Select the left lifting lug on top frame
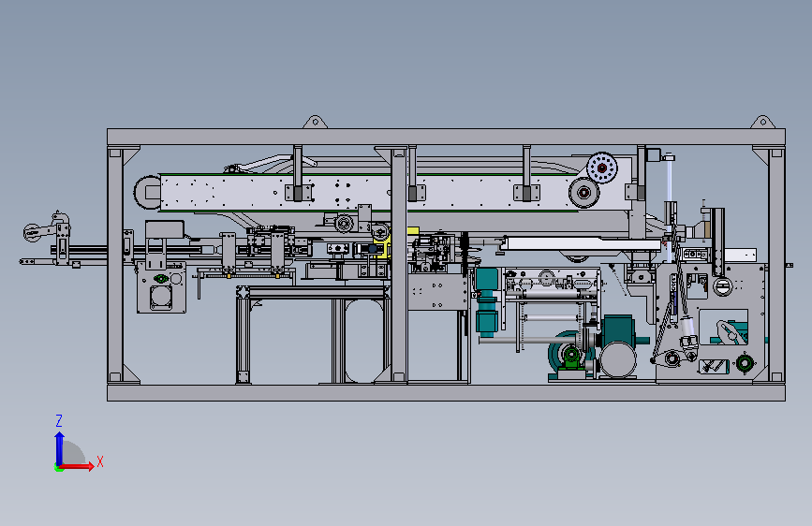Screen dimensions: 812x526 pos(315,123)
